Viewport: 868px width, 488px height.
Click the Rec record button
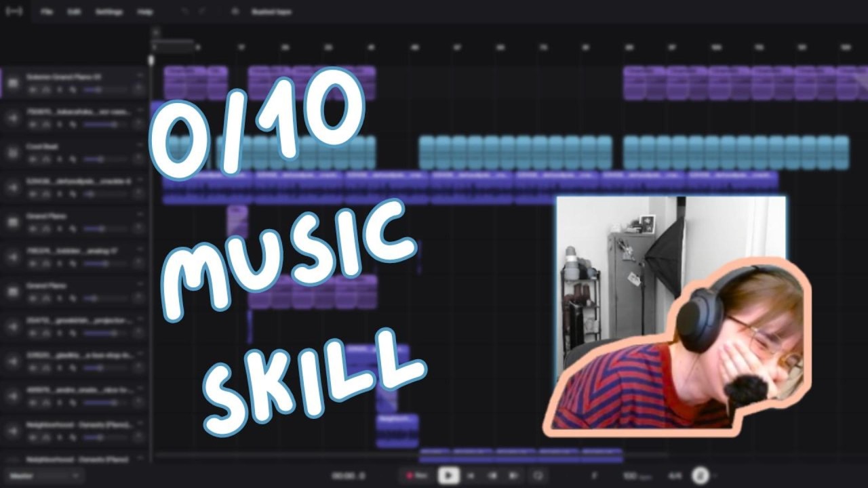pyautogui.click(x=416, y=475)
